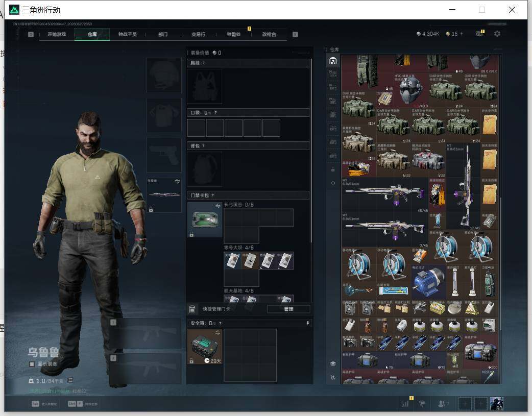Select the green keycard case item

(x=205, y=220)
